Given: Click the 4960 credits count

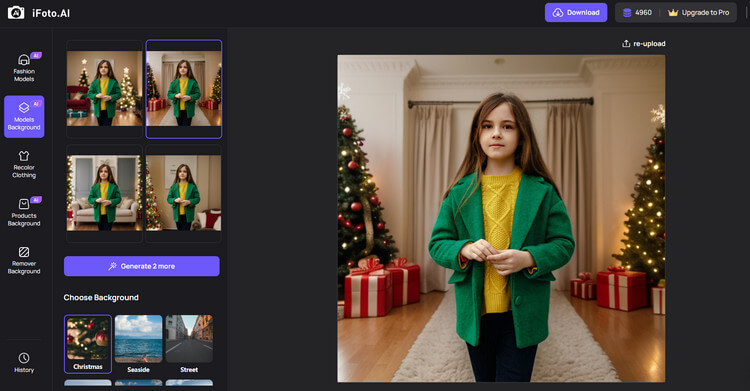Looking at the screenshot, I should coord(643,13).
